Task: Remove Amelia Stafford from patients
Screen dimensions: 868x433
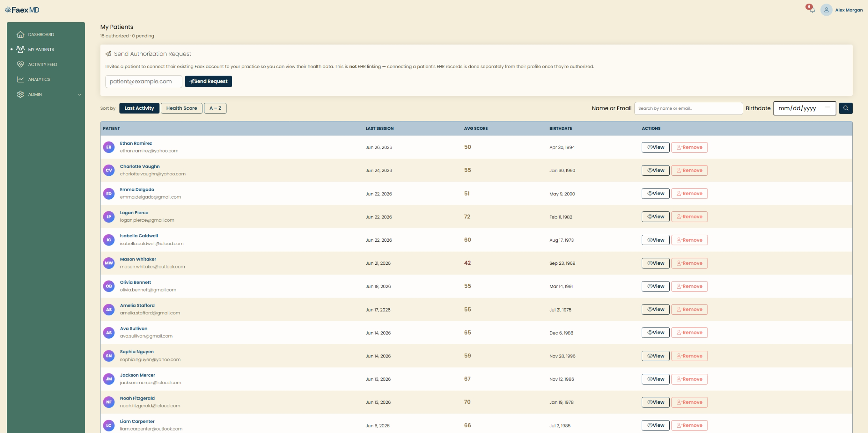Action: coord(689,309)
